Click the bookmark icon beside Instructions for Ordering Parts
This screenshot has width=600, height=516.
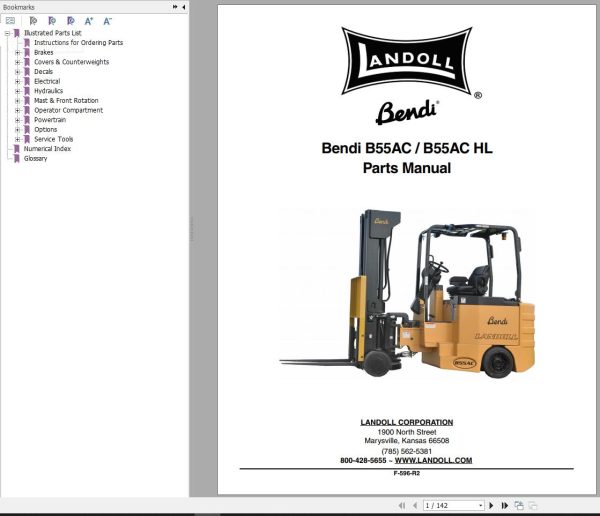pos(27,42)
